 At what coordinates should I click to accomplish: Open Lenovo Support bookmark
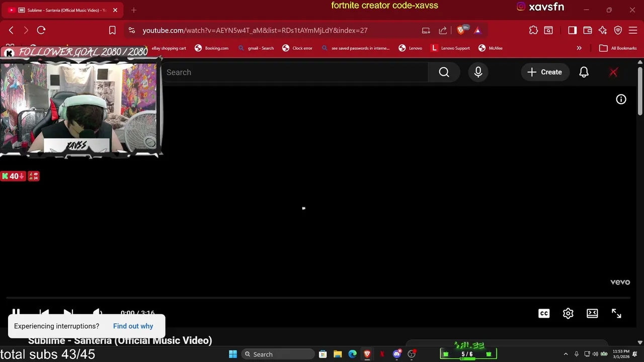tap(451, 48)
